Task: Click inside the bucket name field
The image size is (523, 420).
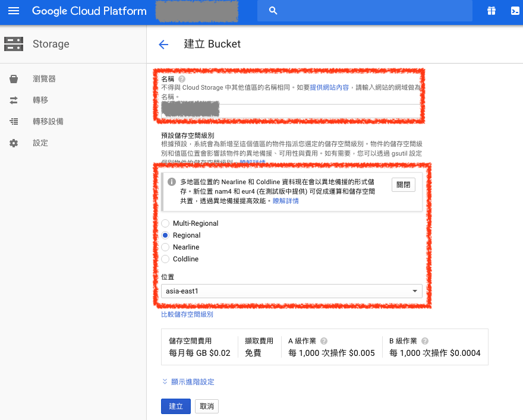Action: point(291,110)
